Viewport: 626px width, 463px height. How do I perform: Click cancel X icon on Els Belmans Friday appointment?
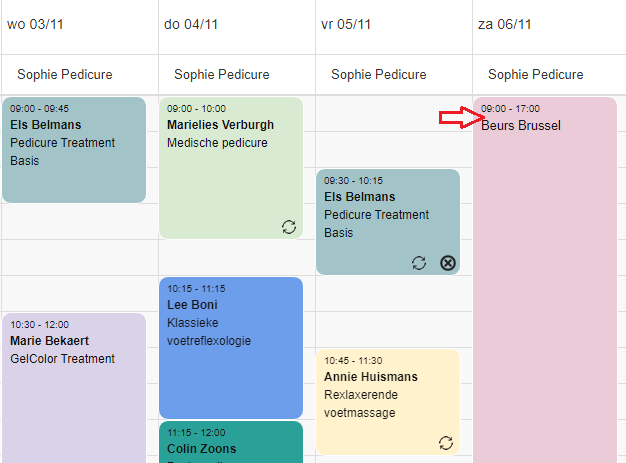tap(448, 263)
